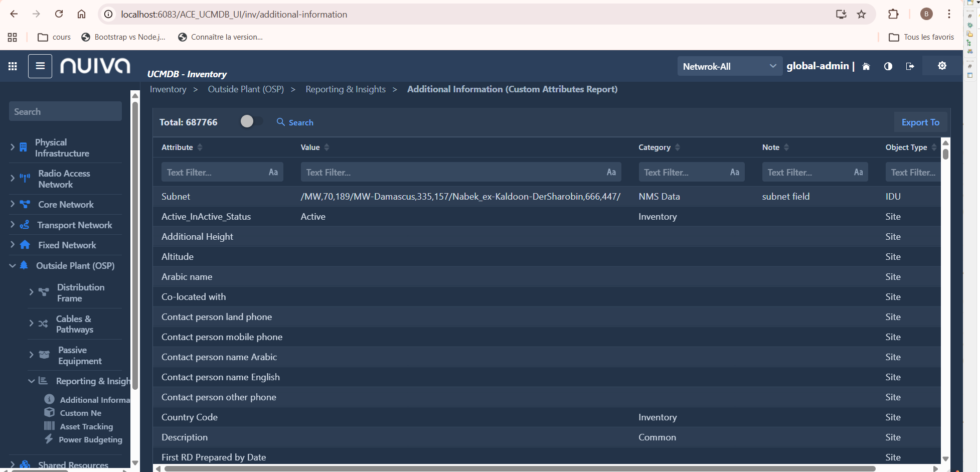Toggle case sensitivity on Attribute filter
Screen dimensions: 980x472
pos(273,172)
